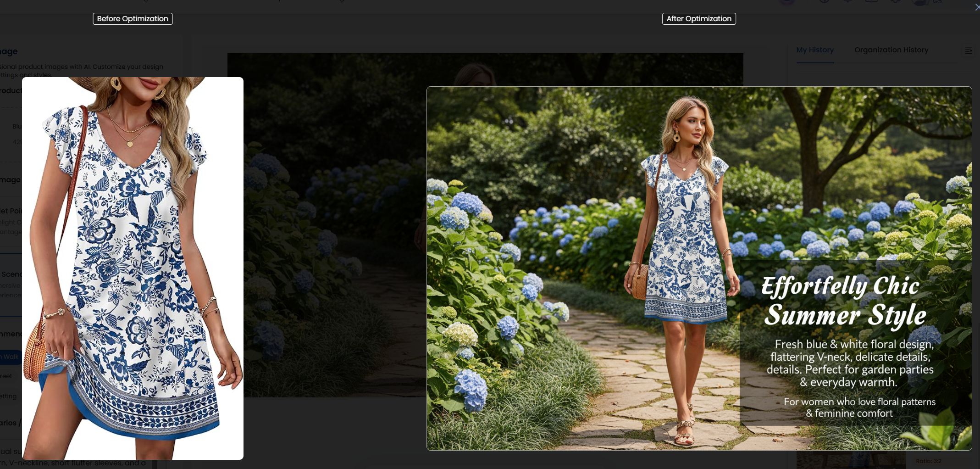Click the history panel collapse icon
Screen dimensions: 980x469
point(968,50)
